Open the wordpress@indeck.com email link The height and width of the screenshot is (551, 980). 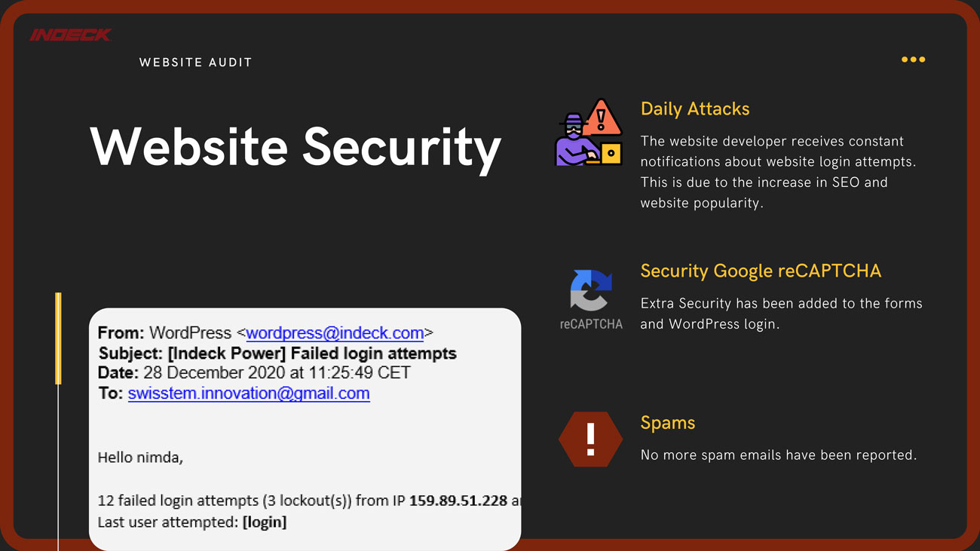point(335,333)
